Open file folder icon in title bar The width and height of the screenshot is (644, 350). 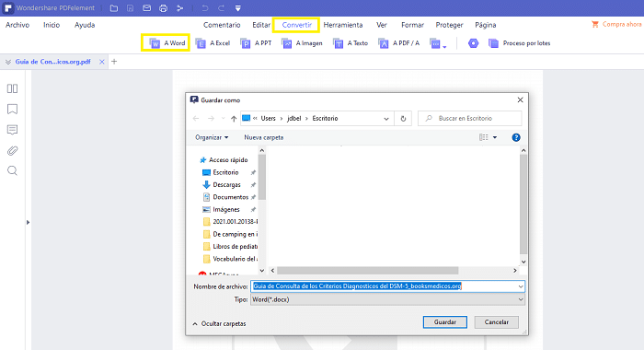coord(114,8)
